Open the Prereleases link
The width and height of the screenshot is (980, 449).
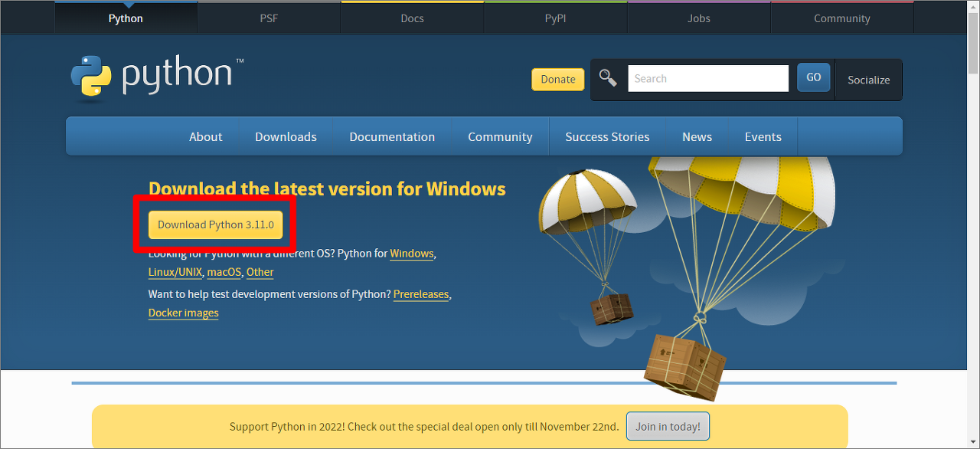pyautogui.click(x=421, y=294)
